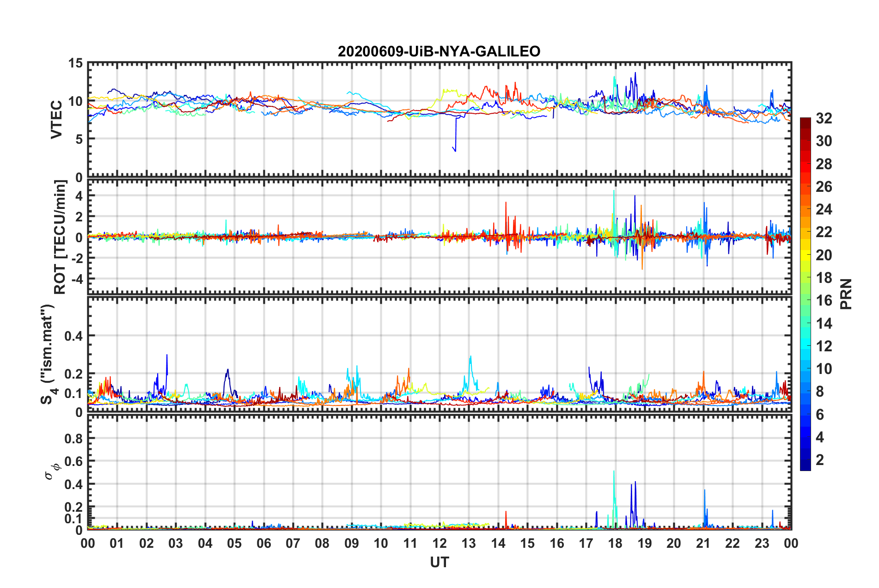
Task: Click x-axis tick label 01
Action: click(x=117, y=543)
